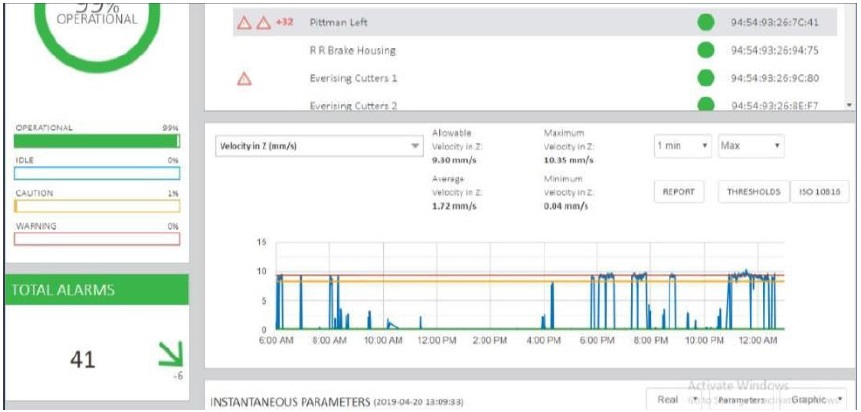Screen dimensions: 861x412
Task: Open the Velocity in Z (mm/s) dropdown
Action: pos(319,147)
